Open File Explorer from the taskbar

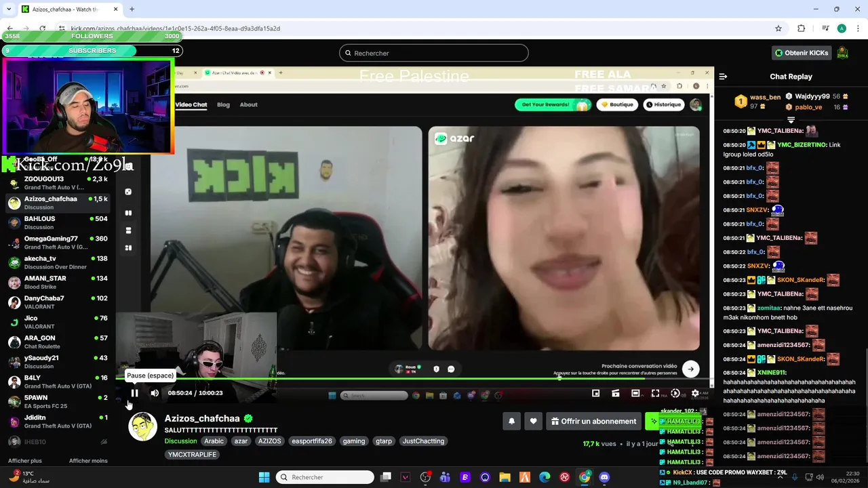click(x=505, y=477)
